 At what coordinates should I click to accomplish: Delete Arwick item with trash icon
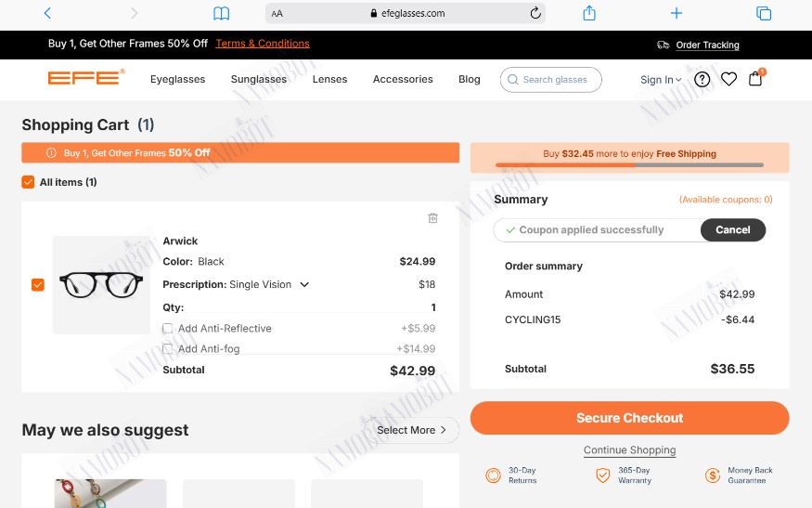[433, 218]
